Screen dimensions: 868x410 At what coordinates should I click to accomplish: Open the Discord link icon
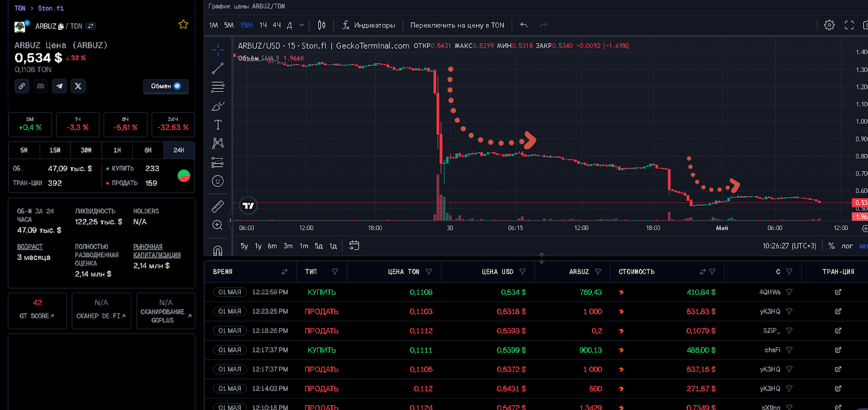pos(41,86)
